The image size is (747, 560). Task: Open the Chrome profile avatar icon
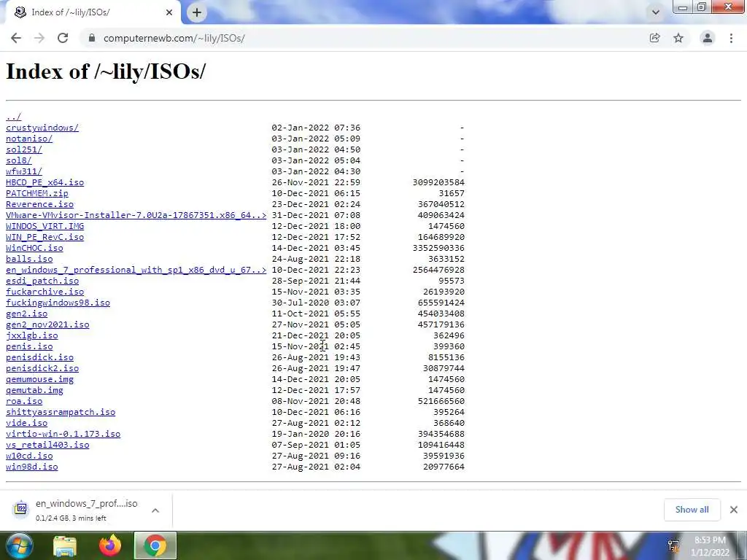(708, 38)
